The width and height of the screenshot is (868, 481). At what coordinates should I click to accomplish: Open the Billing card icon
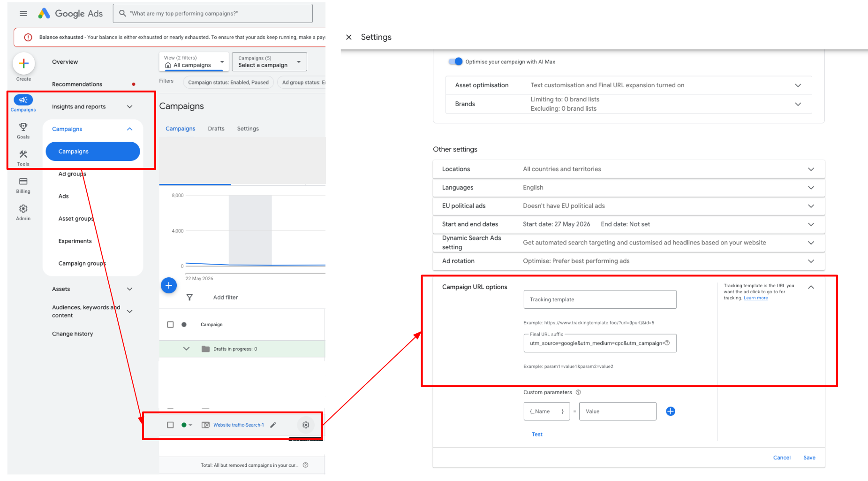[23, 181]
